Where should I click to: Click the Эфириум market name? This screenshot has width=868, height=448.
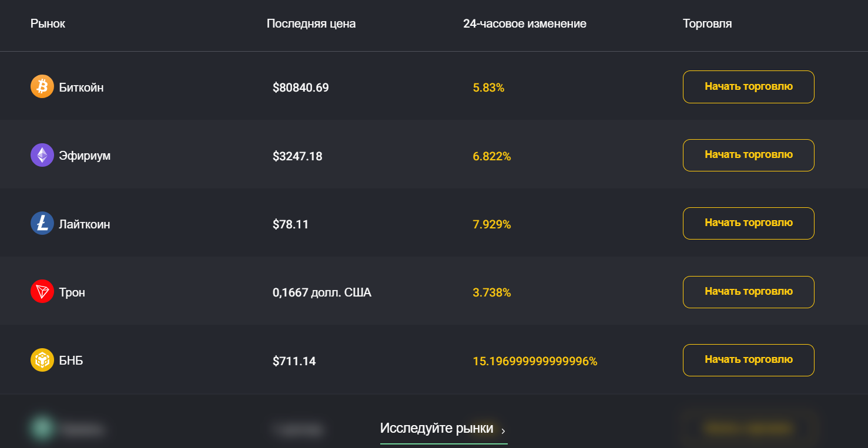pyautogui.click(x=85, y=156)
